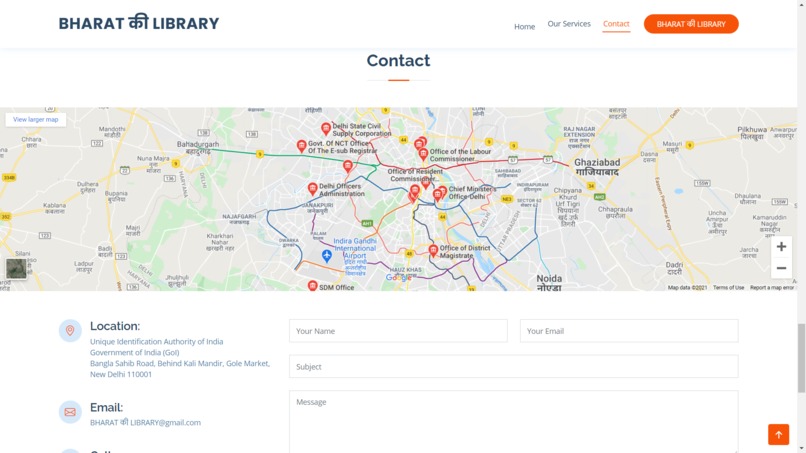The height and width of the screenshot is (453, 806).
Task: Click the orange back-to-top arrow button
Action: tap(778, 434)
